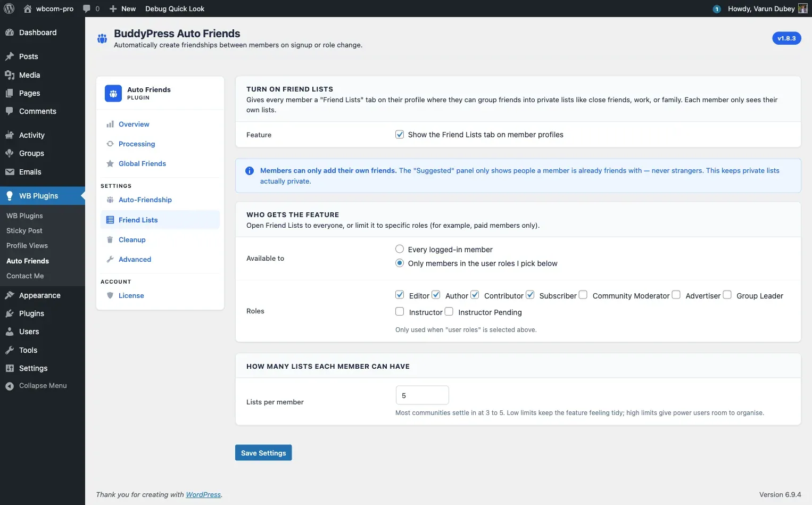Open the Contact Me submenu item
812x505 pixels.
tap(25, 276)
